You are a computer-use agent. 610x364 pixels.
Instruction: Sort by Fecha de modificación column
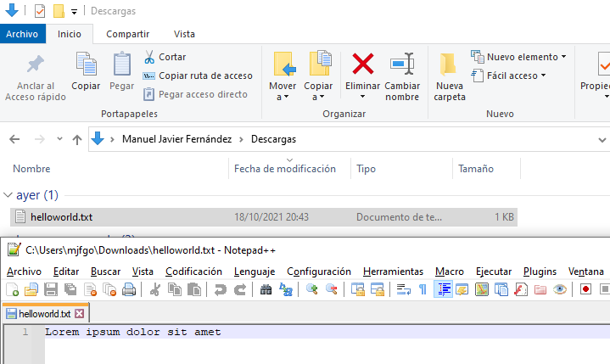(x=285, y=168)
